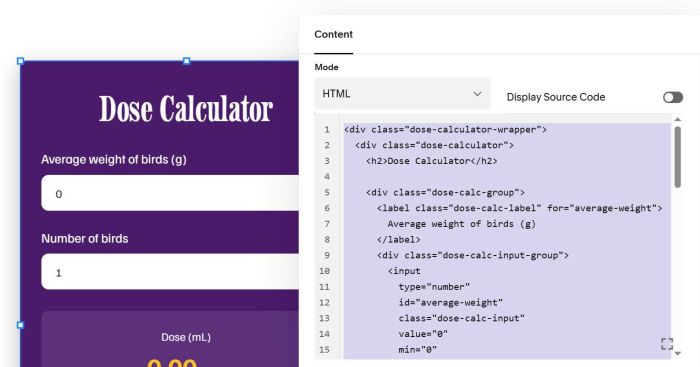Click code line 13 class="dose-calc-input"
The width and height of the screenshot is (700, 367).
[x=462, y=318]
